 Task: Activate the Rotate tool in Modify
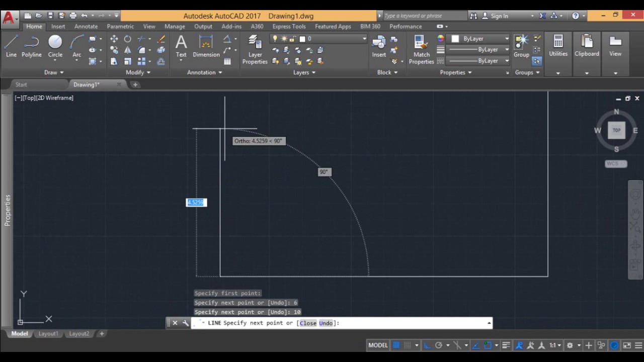tap(128, 39)
